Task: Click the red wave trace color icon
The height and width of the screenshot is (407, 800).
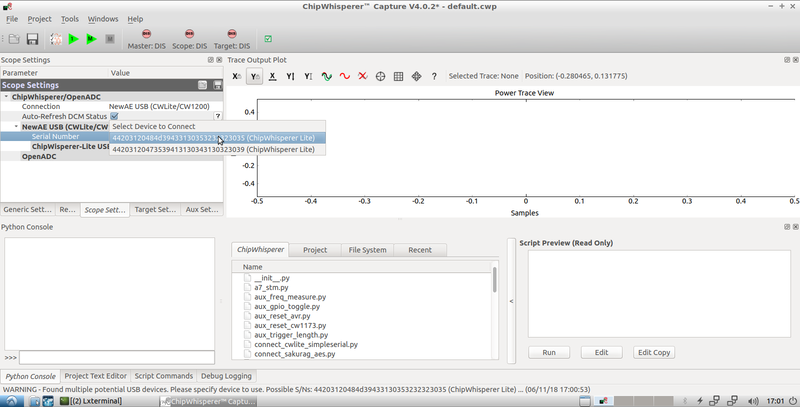Action: click(x=344, y=76)
